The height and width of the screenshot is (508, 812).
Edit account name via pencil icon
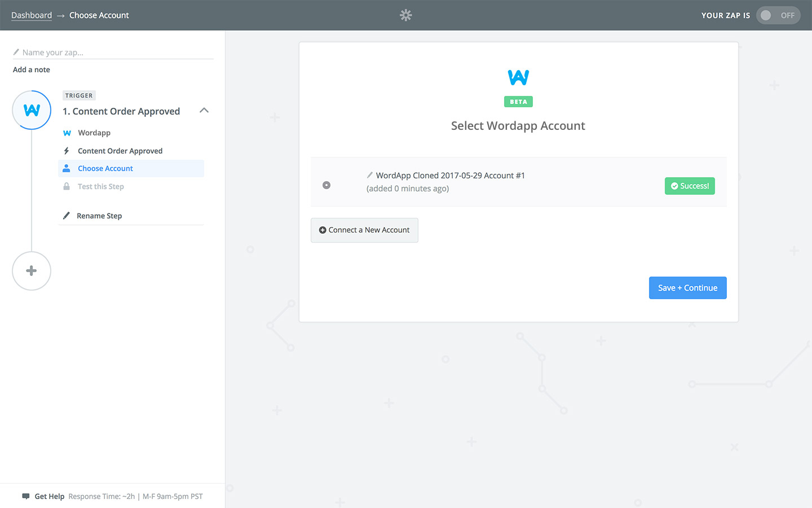click(x=370, y=175)
